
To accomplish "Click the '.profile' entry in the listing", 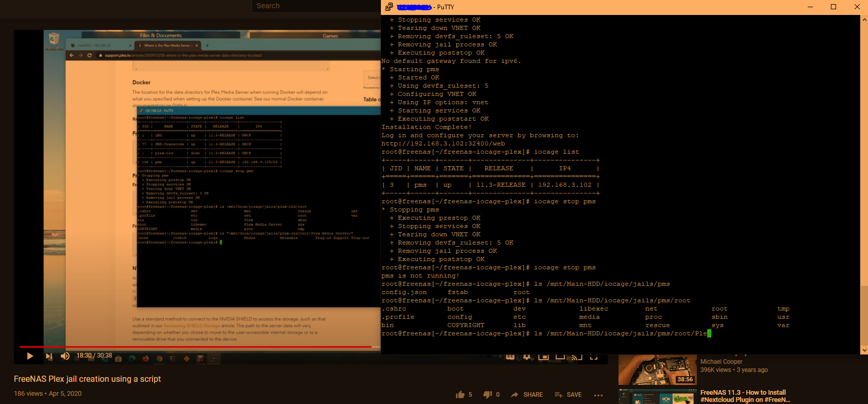I will pos(398,317).
